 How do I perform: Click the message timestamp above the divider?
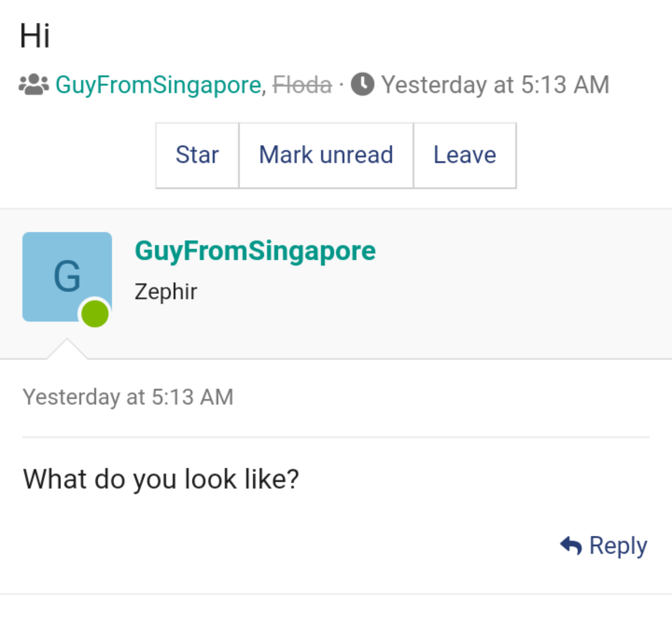[128, 397]
